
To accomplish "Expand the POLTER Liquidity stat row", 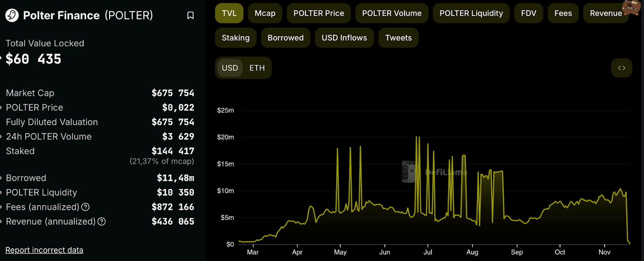I will (1, 193).
